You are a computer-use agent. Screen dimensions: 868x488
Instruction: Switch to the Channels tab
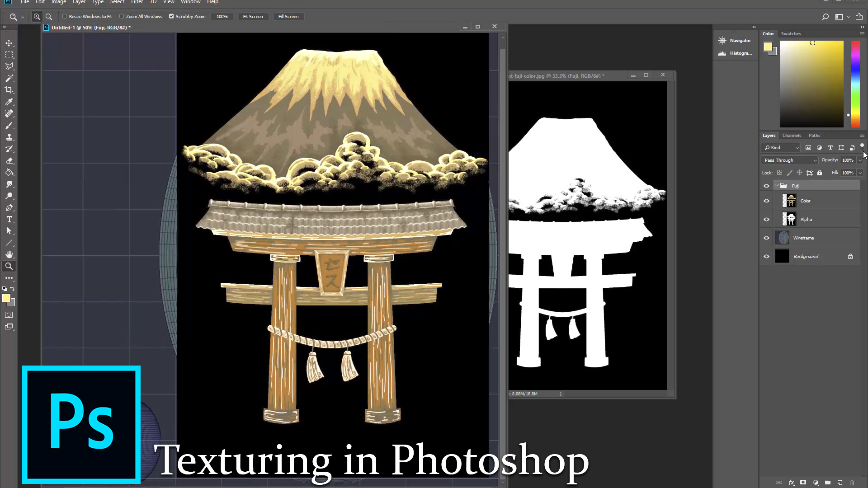[792, 135]
